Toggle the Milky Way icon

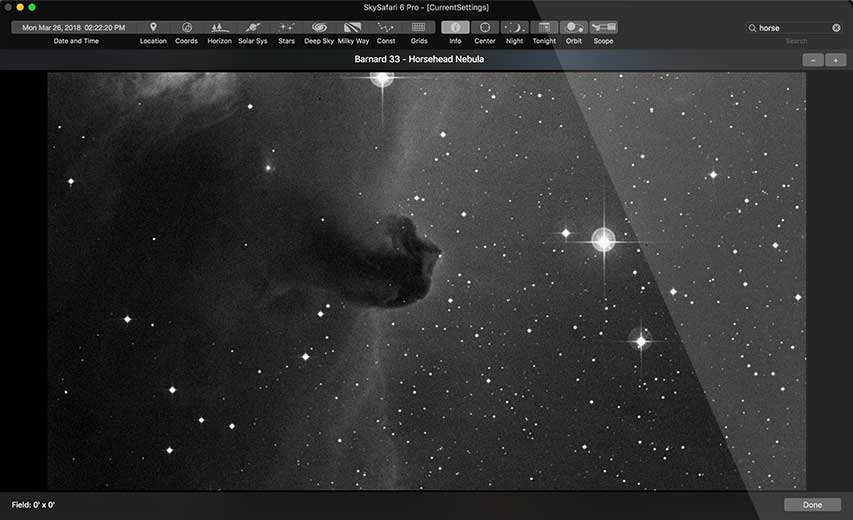point(353,27)
